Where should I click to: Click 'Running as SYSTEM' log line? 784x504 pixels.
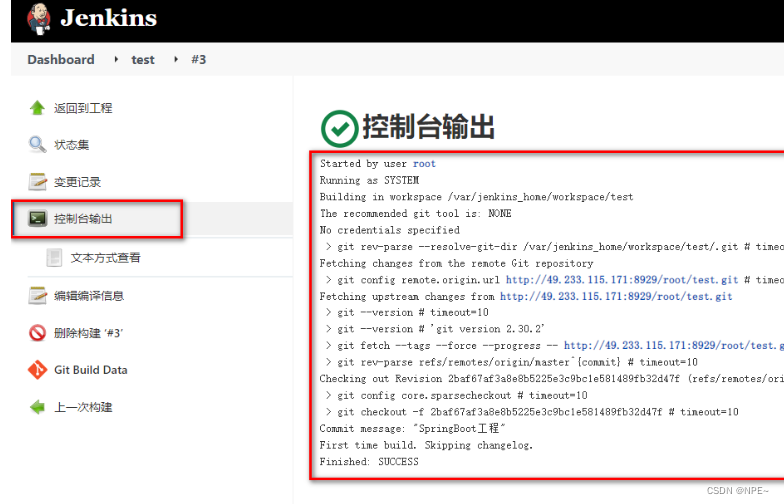370,180
